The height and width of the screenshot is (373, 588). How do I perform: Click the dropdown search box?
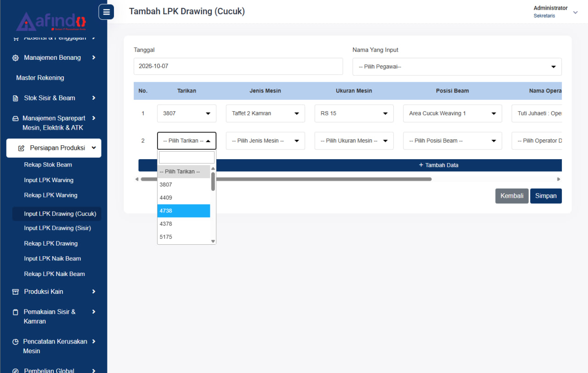187,158
